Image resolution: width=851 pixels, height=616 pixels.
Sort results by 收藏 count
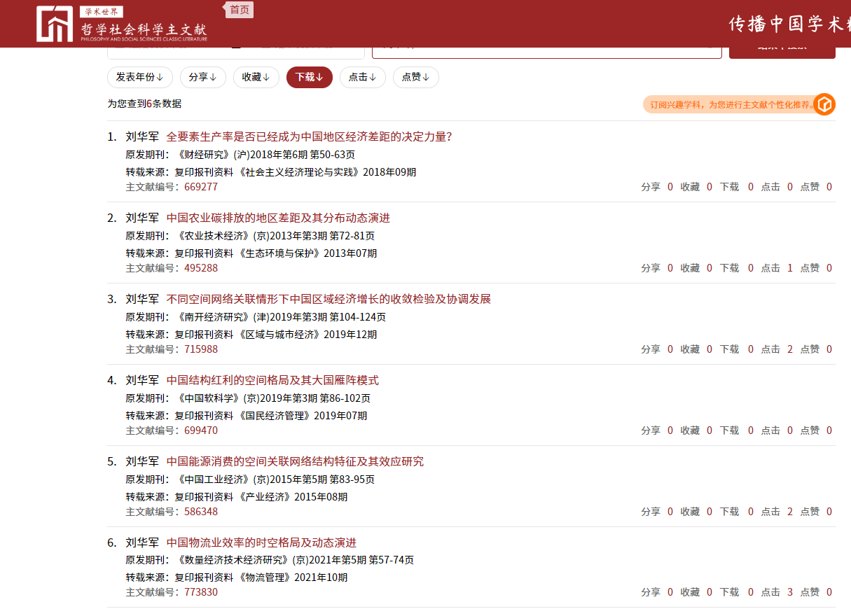[256, 77]
